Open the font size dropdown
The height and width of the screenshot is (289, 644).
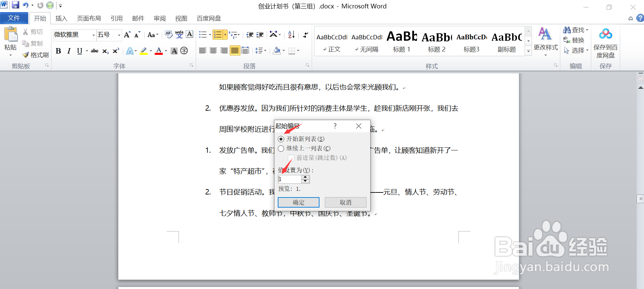119,35
